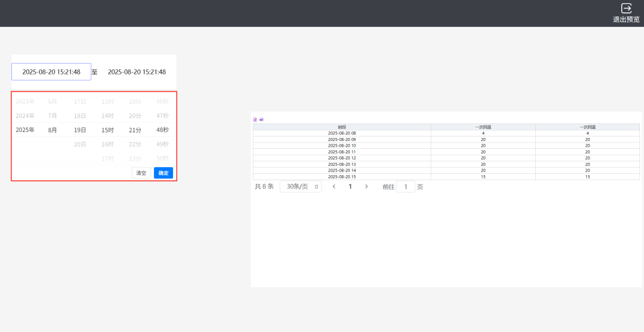This screenshot has width=644, height=332.
Task: Click current page number 1 in pagination
Action: [x=350, y=187]
